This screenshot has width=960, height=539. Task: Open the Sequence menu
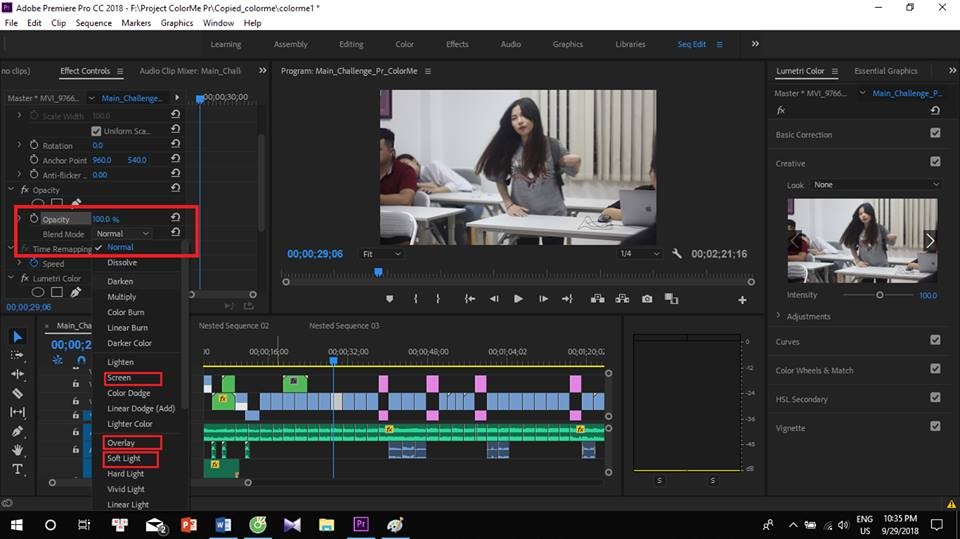(94, 23)
